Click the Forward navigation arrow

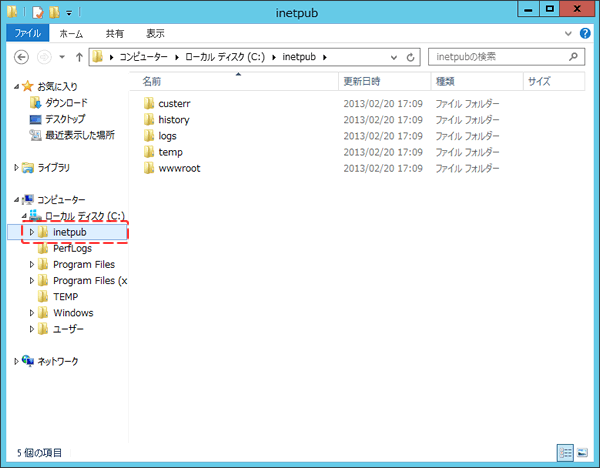pyautogui.click(x=44, y=57)
